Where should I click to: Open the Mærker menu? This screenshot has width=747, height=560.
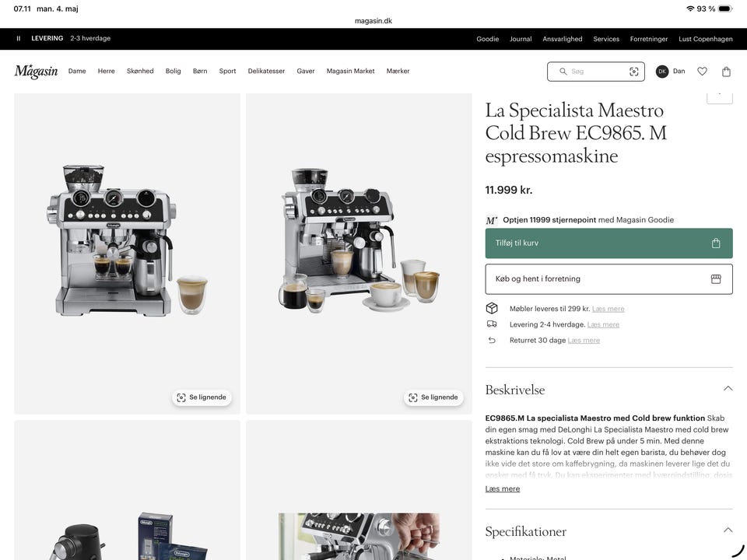click(x=398, y=71)
